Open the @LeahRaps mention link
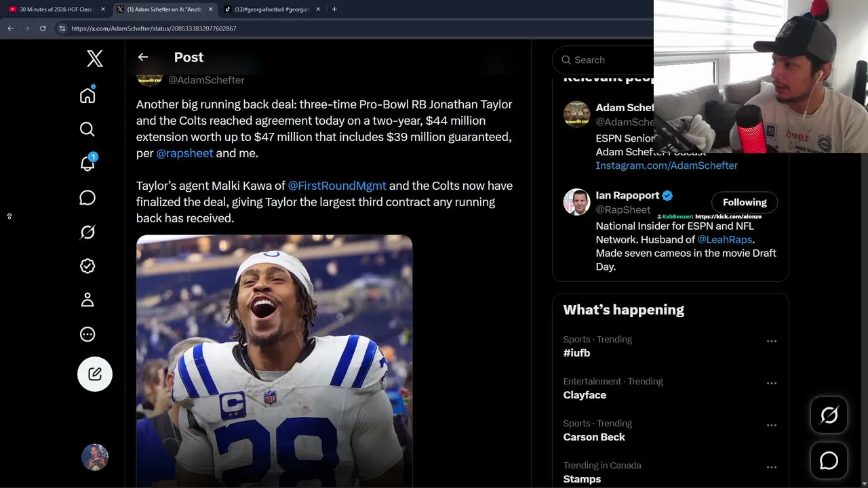The image size is (868, 488). [725, 239]
